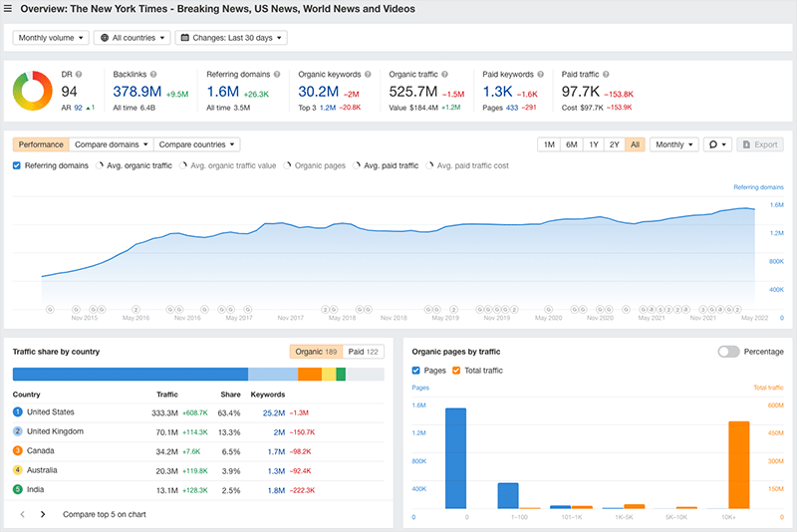Image resolution: width=797 pixels, height=532 pixels.
Task: Open the 30.2M organic keywords value
Action: pyautogui.click(x=318, y=92)
